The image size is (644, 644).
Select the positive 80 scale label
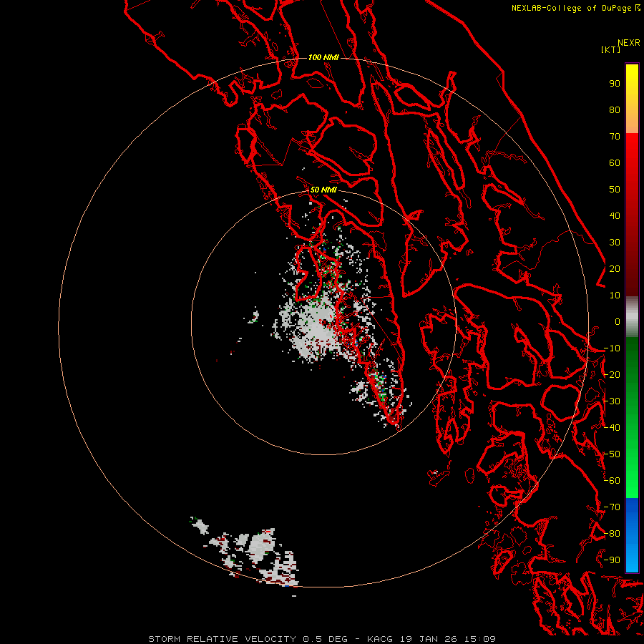coord(615,110)
